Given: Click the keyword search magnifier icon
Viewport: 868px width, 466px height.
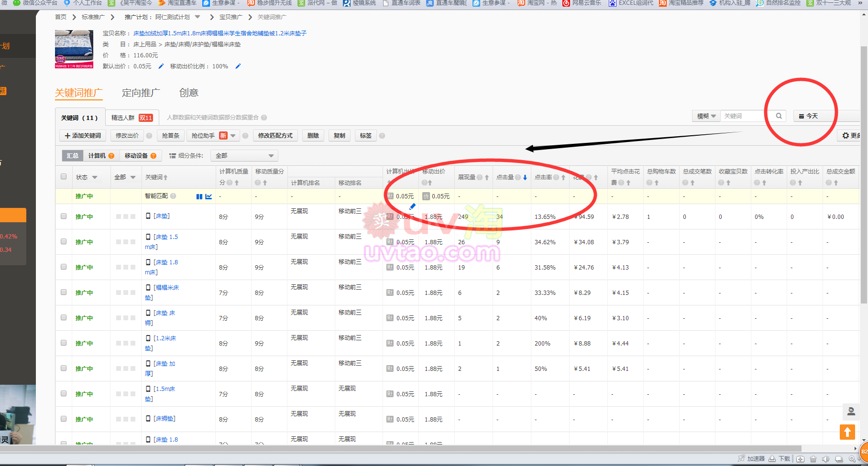Looking at the screenshot, I should pos(779,116).
